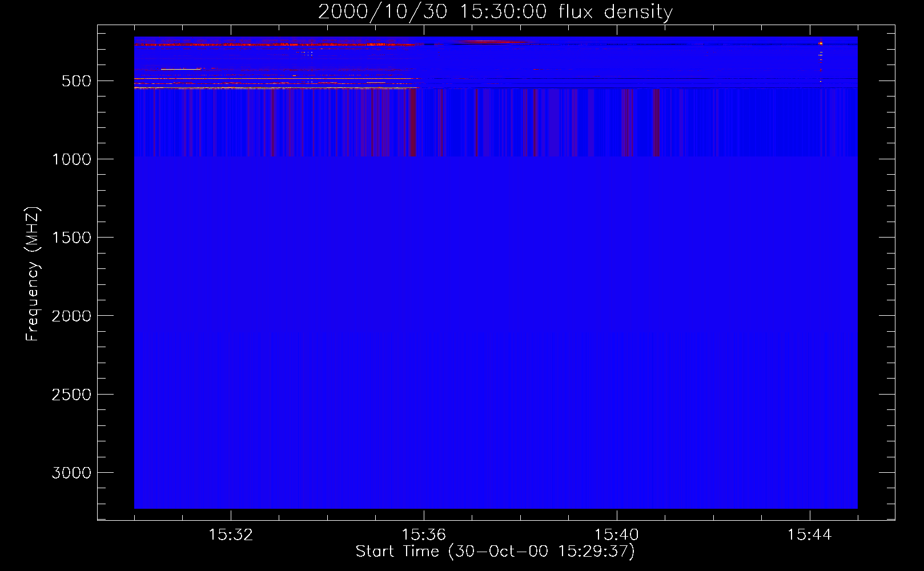The width and height of the screenshot is (924, 571).
Task: Click the plot title '2000/10/30 15:30:00 flux density'
Action: 495,12
